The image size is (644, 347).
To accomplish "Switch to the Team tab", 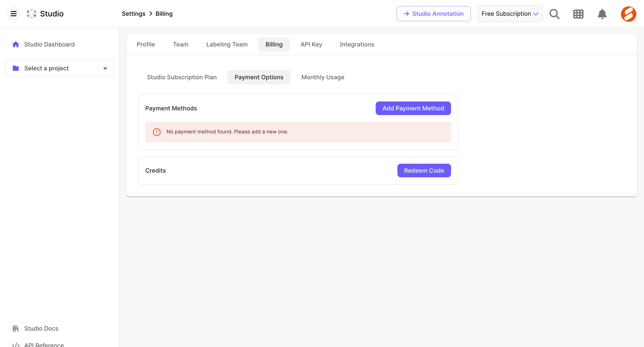I will tap(181, 44).
